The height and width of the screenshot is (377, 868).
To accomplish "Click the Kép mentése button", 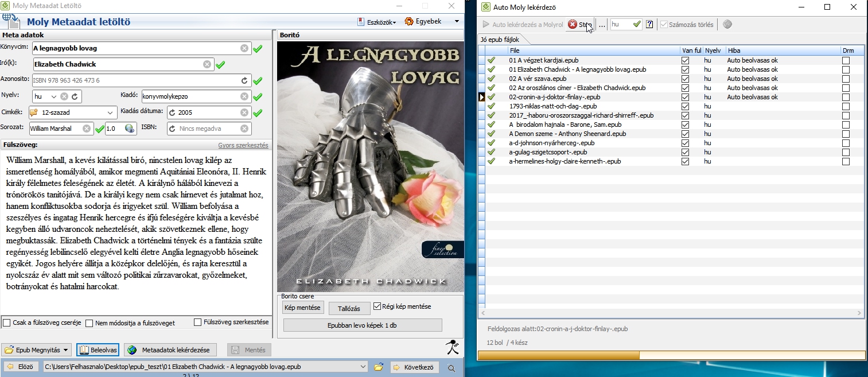I will click(303, 308).
